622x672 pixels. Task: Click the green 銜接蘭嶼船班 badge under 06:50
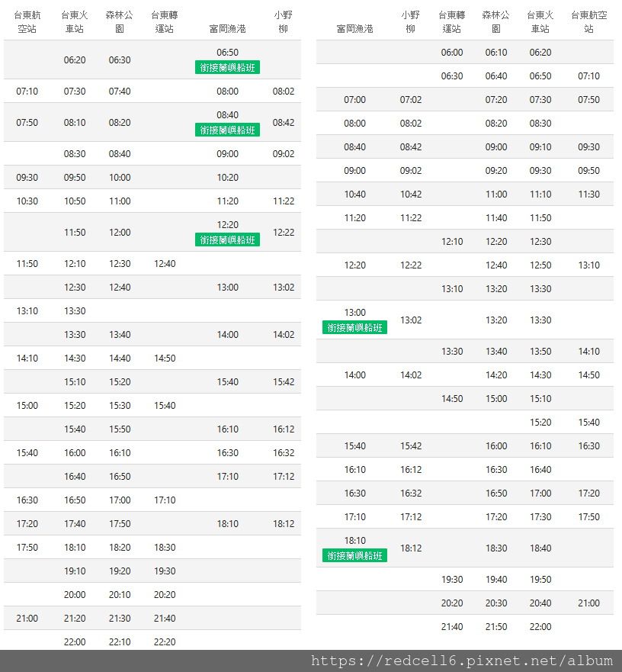pos(227,68)
